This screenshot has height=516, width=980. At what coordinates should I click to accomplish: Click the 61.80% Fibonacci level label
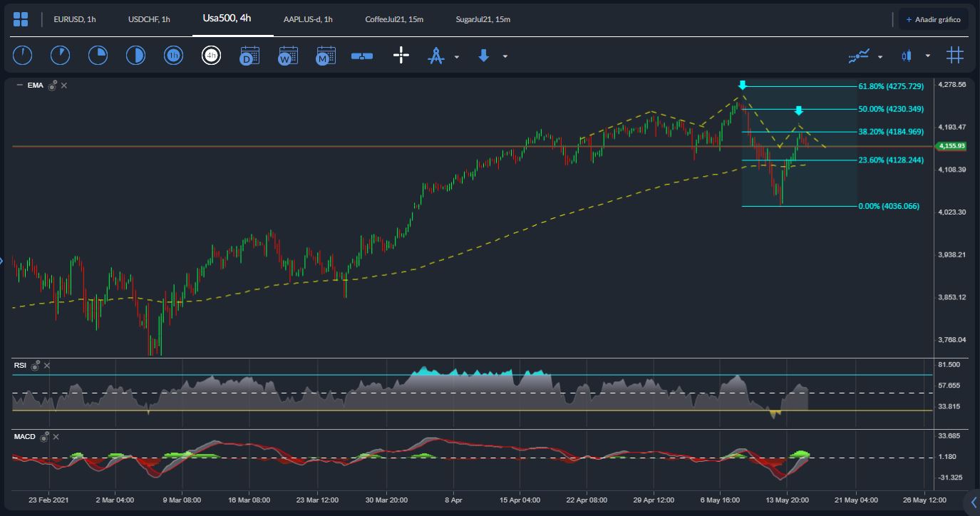(891, 86)
